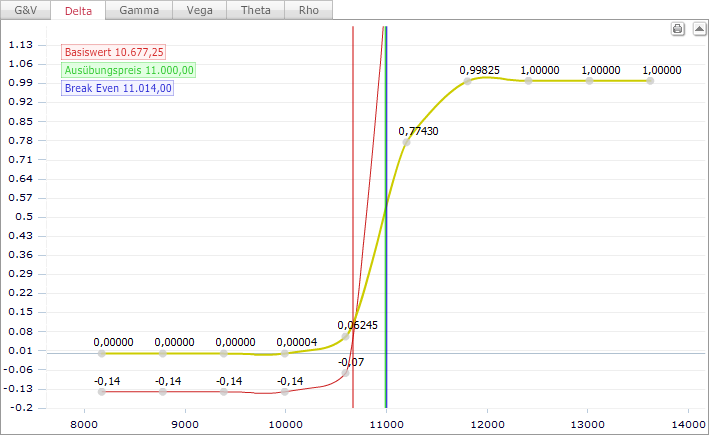
Task: Collapse the chart panel with the up arrow
Action: click(x=696, y=29)
